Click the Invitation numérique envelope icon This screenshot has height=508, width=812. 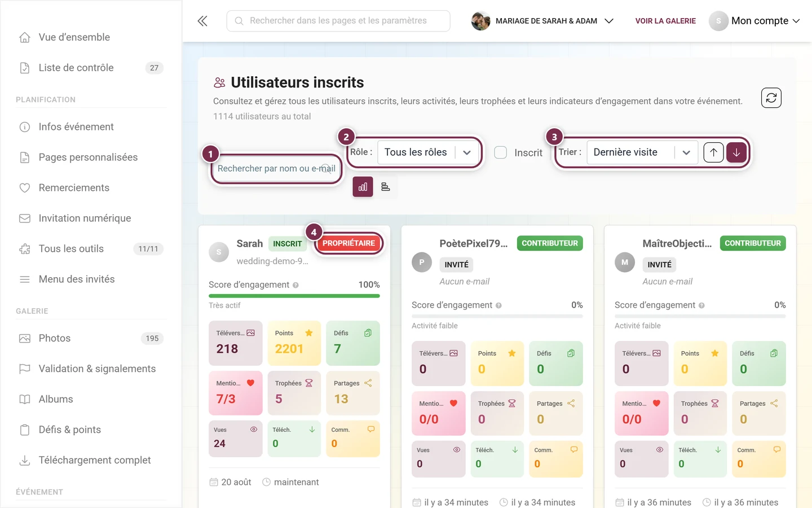click(x=25, y=218)
